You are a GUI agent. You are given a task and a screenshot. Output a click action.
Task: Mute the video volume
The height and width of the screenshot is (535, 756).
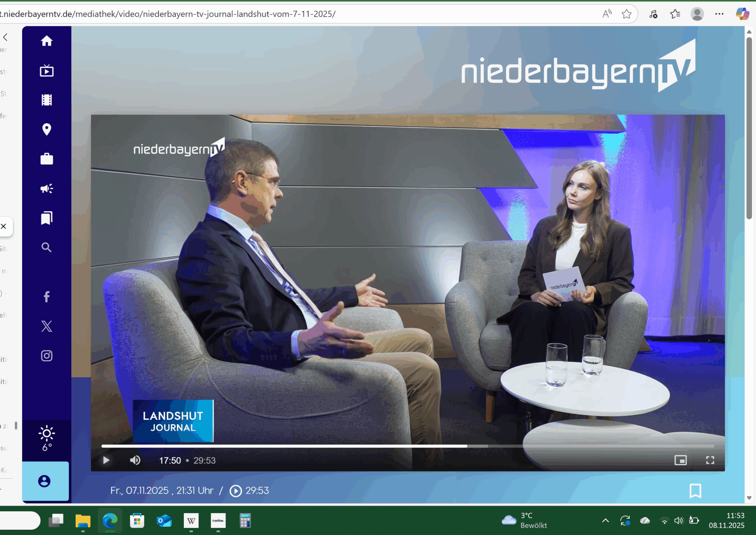[x=135, y=460]
